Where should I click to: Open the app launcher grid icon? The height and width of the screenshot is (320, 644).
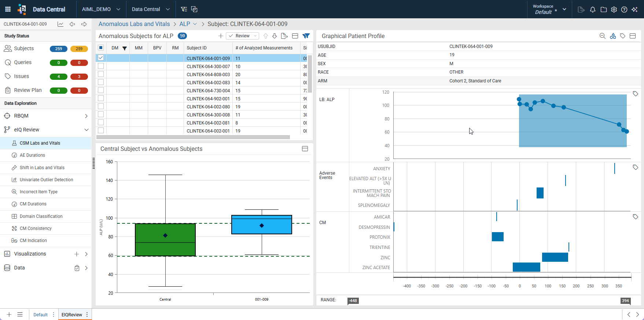tap(8, 9)
